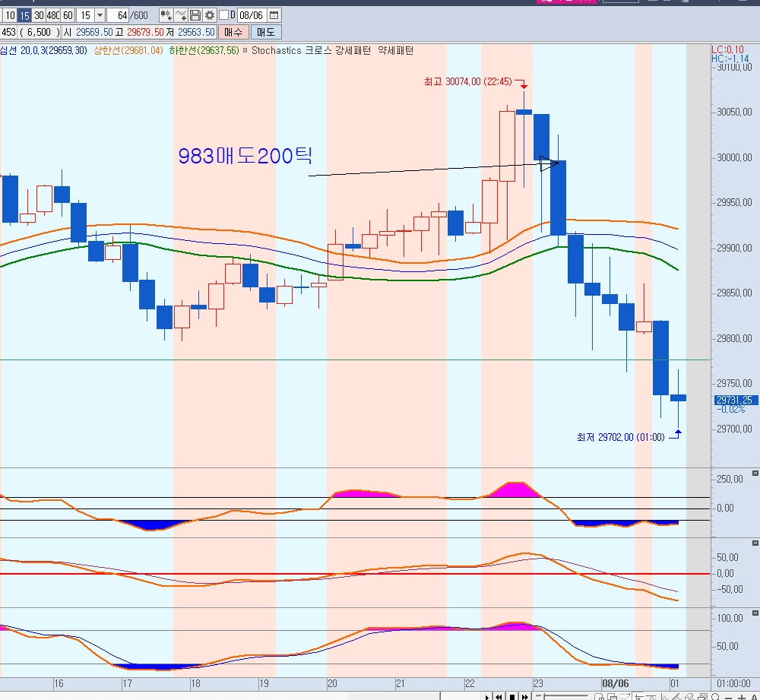Click the 최고 30074,00 (22:45) high label
Screen dimensions: 760x700
tap(467, 81)
